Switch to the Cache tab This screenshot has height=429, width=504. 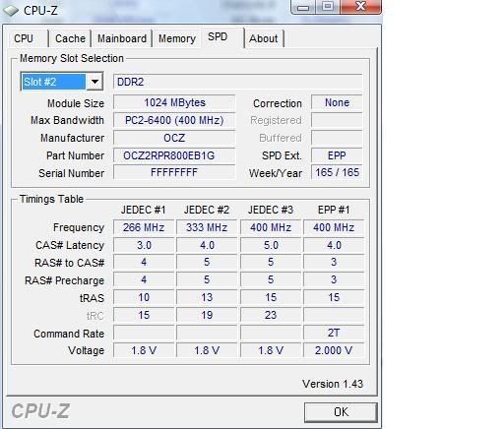(70, 38)
